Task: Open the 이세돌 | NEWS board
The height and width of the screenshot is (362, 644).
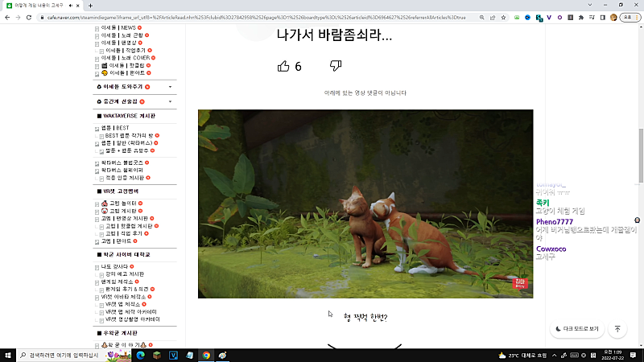Action: pos(118,28)
